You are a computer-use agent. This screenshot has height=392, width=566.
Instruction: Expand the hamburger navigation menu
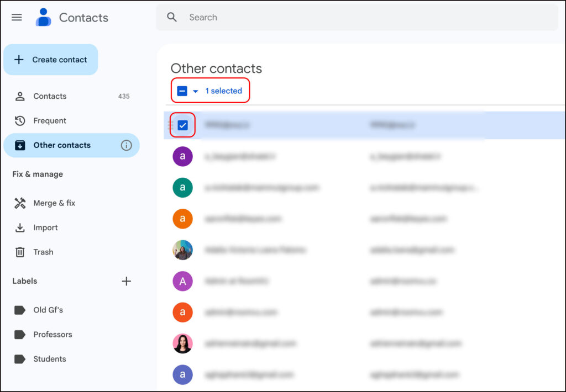point(17,17)
